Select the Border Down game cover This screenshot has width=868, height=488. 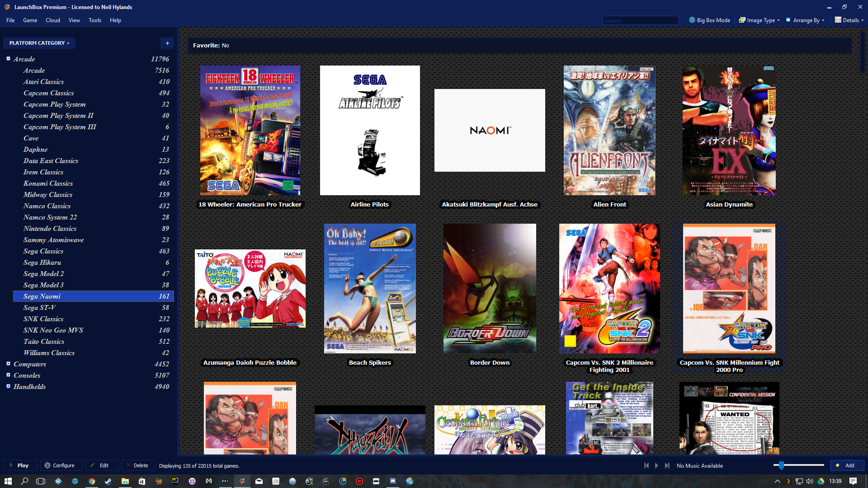pos(490,288)
